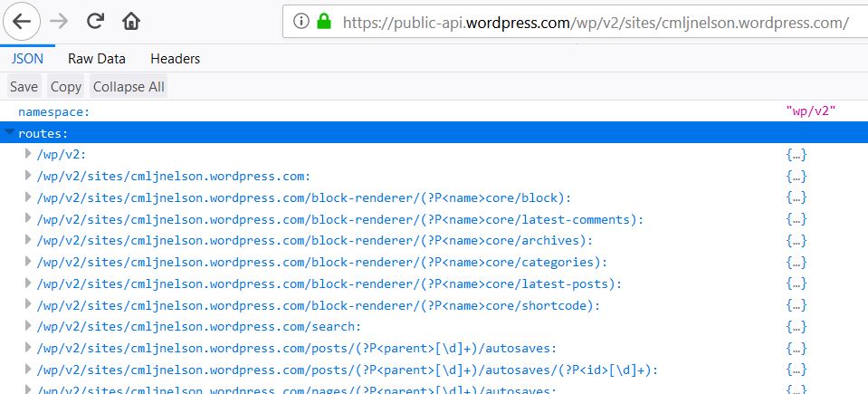The width and height of the screenshot is (868, 394).
Task: Open the Headers tab
Action: click(x=175, y=59)
